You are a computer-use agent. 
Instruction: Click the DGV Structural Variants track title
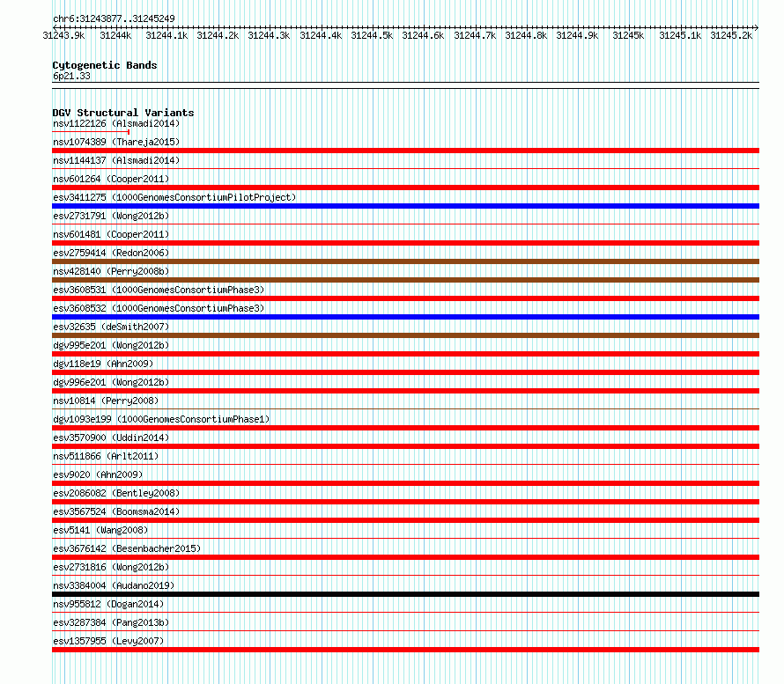tap(123, 113)
